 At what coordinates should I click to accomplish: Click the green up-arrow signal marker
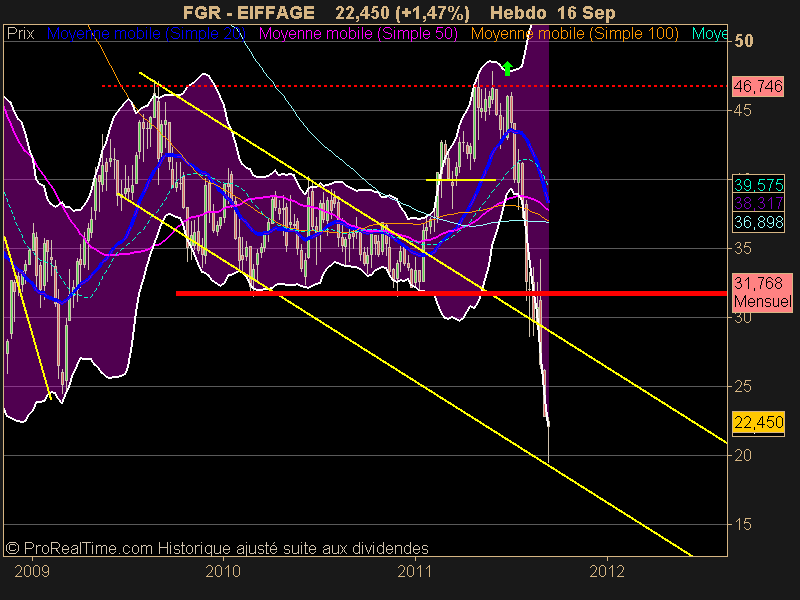[507, 68]
